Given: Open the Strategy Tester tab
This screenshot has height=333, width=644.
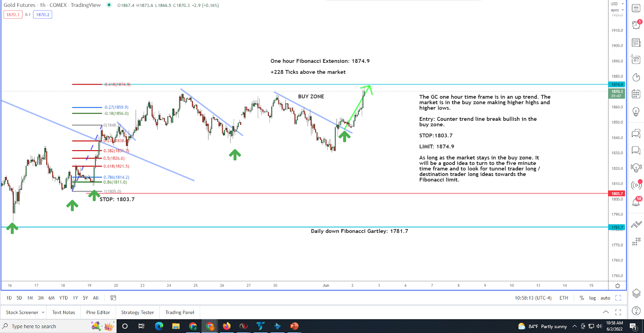Looking at the screenshot, I should tap(137, 312).
